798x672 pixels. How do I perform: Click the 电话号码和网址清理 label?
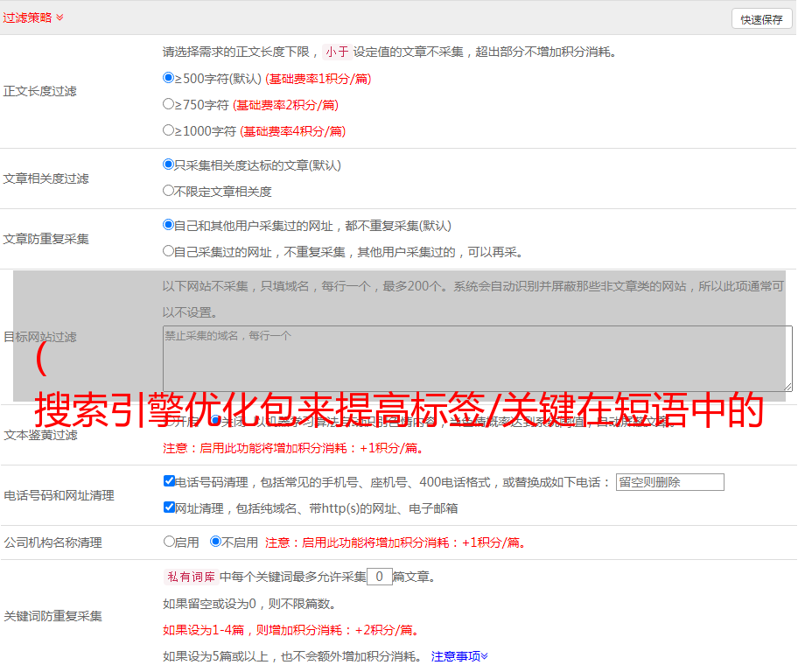(59, 495)
